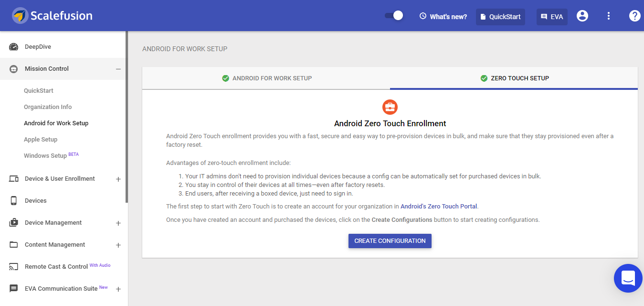This screenshot has width=644, height=306.
Task: Click the EVA Communication Suite chat icon
Action: click(x=14, y=289)
